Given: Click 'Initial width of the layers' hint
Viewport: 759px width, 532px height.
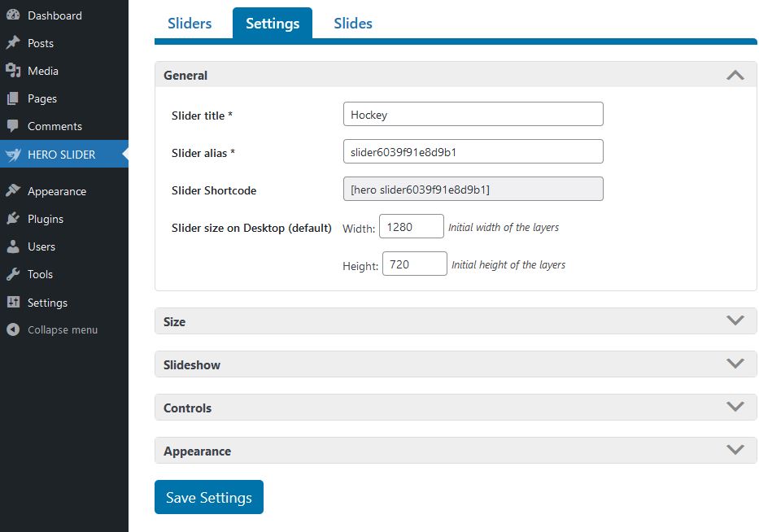Looking at the screenshot, I should click(504, 228).
